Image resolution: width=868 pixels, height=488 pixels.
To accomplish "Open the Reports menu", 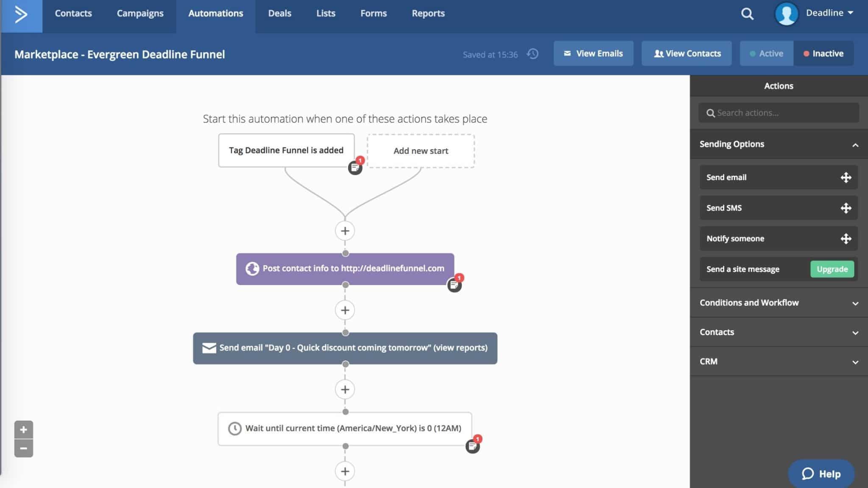I will click(428, 13).
